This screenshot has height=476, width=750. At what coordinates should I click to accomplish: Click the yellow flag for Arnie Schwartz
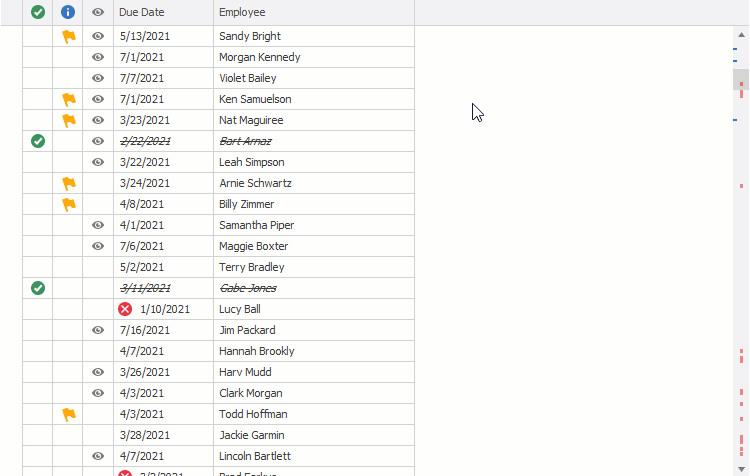pyautogui.click(x=69, y=183)
